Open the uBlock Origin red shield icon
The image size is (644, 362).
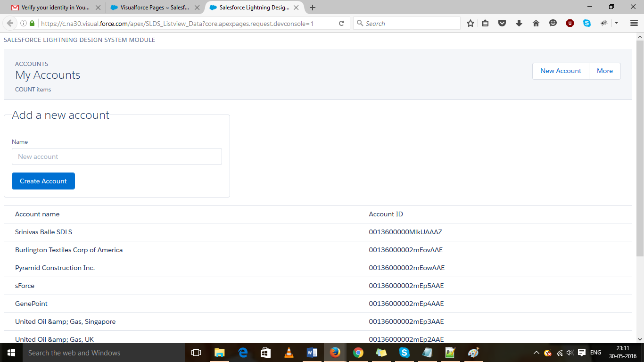pyautogui.click(x=570, y=23)
